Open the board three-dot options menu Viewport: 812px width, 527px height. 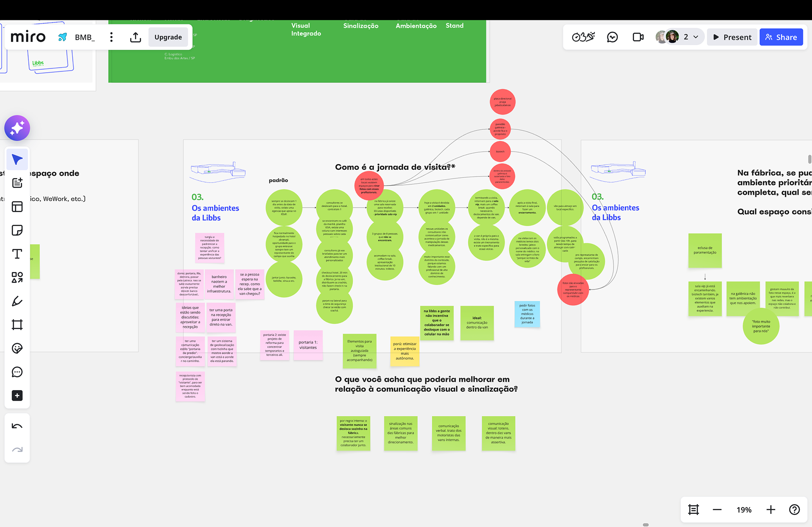click(x=112, y=37)
